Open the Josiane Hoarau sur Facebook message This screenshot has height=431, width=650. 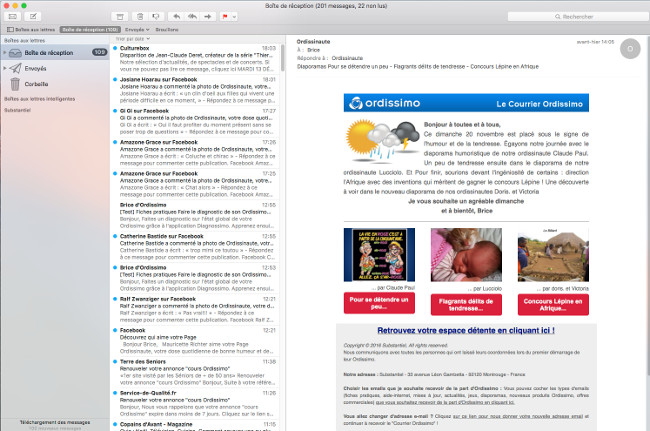(x=195, y=90)
